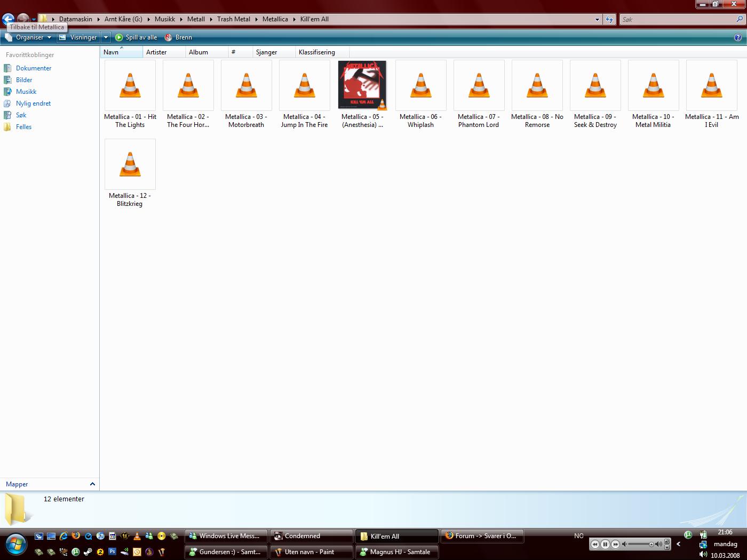
Task: Open the Help button in Explorer
Action: tap(738, 37)
